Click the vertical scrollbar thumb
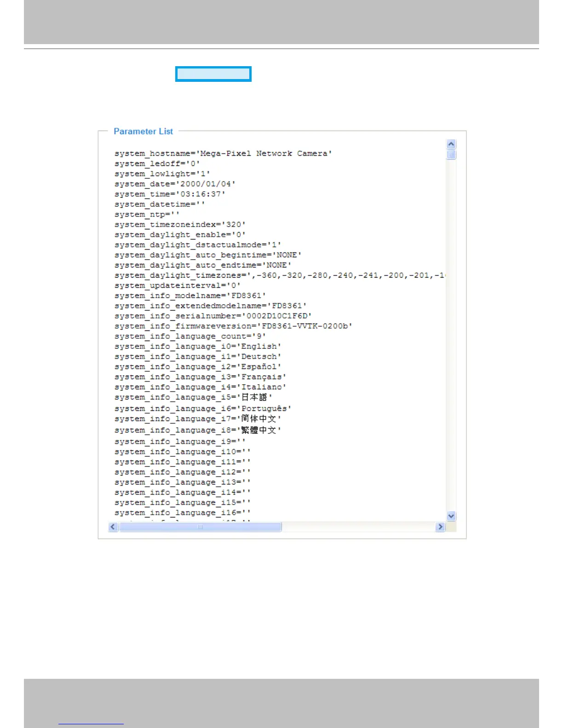The image size is (563, 728). pyautogui.click(x=451, y=154)
